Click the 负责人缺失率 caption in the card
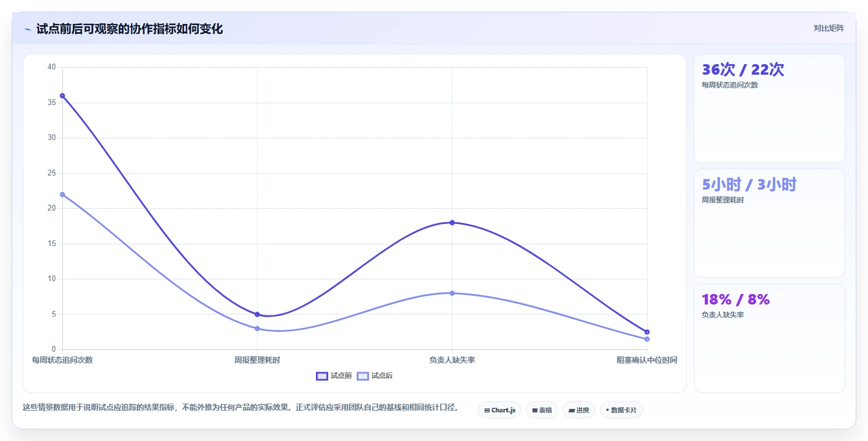 [723, 315]
